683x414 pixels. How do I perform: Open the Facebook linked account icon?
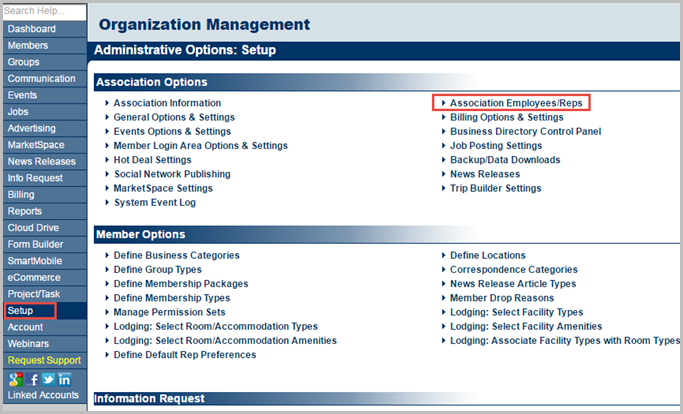click(32, 380)
